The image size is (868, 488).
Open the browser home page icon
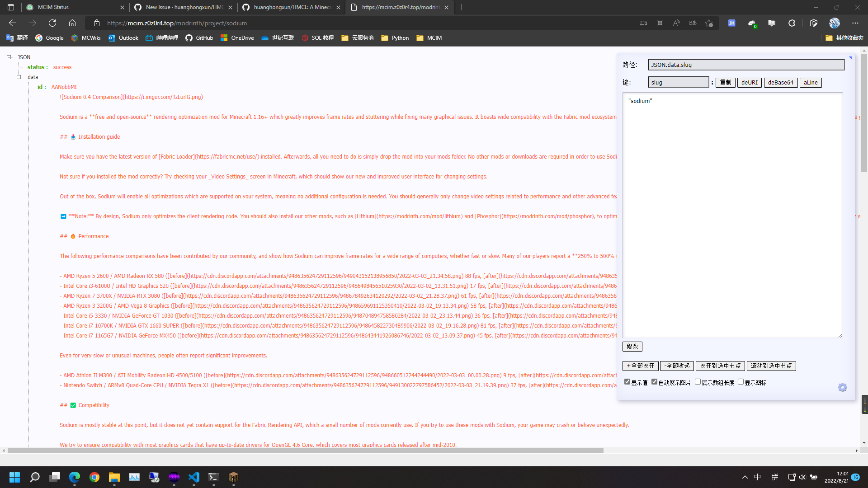click(x=72, y=23)
